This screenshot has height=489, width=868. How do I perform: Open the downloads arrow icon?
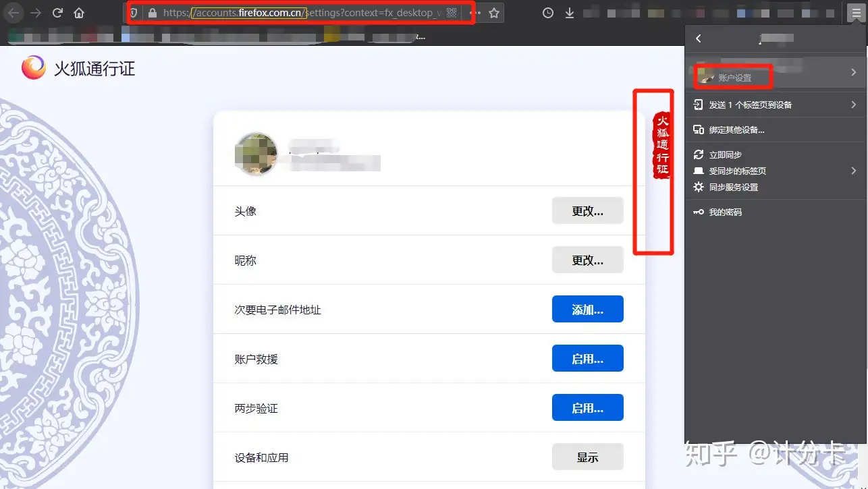click(570, 13)
